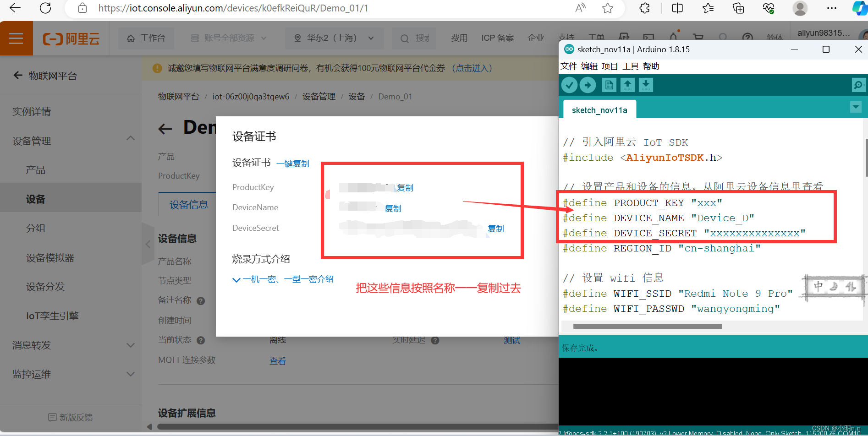Switch to the 设备信息 tab

[189, 204]
